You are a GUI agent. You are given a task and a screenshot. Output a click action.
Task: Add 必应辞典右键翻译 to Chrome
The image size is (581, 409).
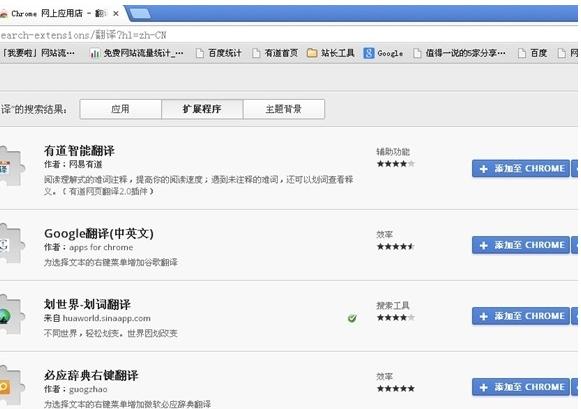click(x=521, y=387)
